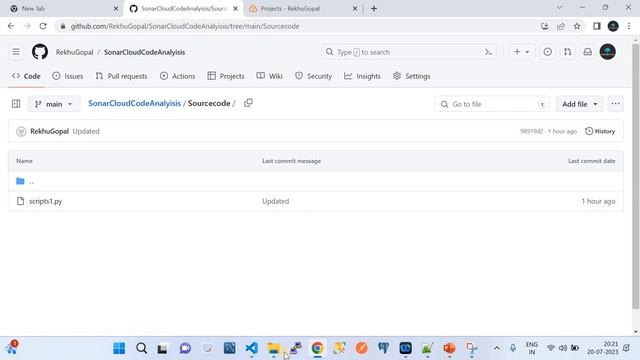Launch Visual Studio Code from taskbar
640x360 pixels.
coord(251,348)
